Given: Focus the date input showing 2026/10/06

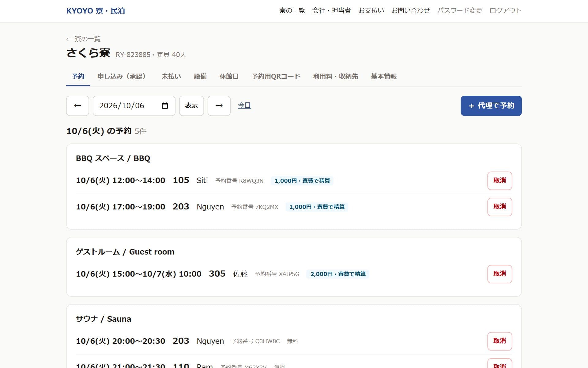Looking at the screenshot, I should [x=134, y=106].
